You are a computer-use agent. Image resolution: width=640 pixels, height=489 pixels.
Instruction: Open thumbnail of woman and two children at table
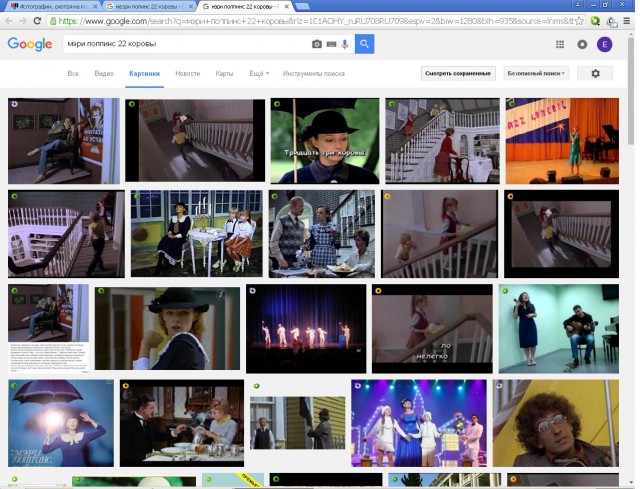point(196,233)
